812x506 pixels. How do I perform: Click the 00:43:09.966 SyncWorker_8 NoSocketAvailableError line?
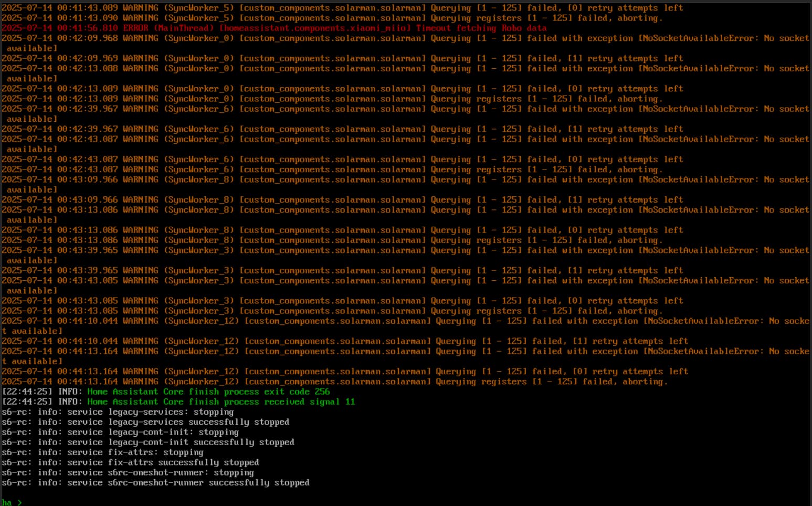coord(406,185)
